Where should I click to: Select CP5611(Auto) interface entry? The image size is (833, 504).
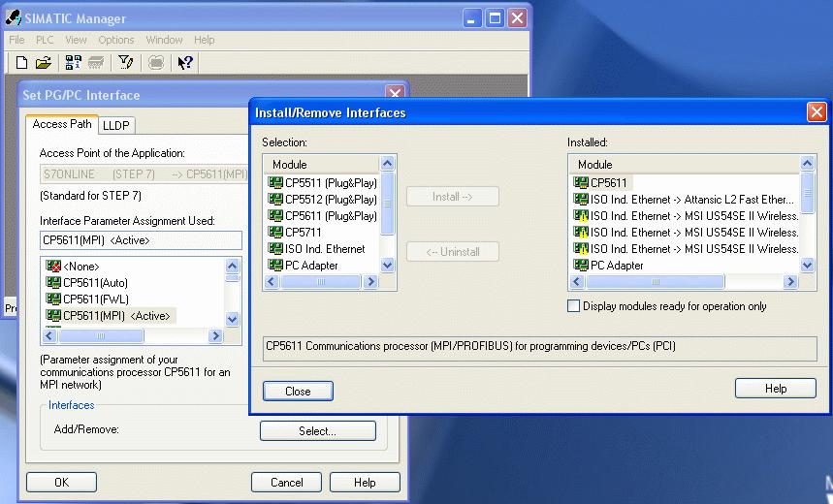coord(86,283)
